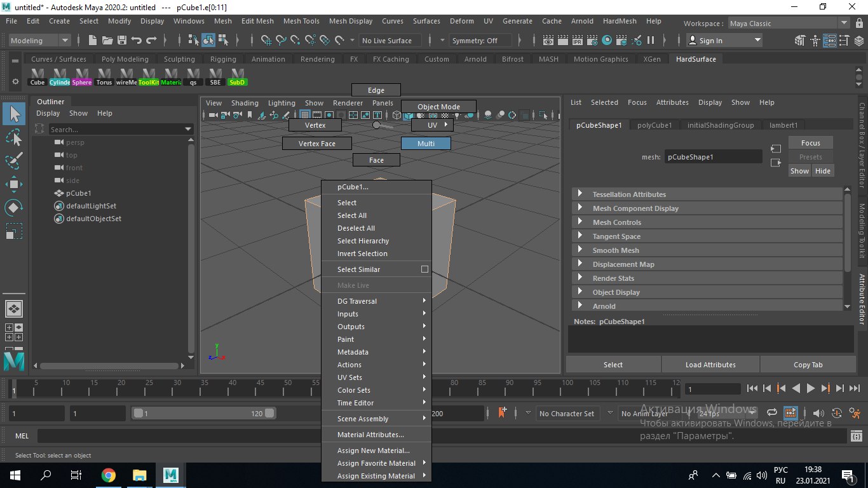Click the Focus button

(810, 143)
